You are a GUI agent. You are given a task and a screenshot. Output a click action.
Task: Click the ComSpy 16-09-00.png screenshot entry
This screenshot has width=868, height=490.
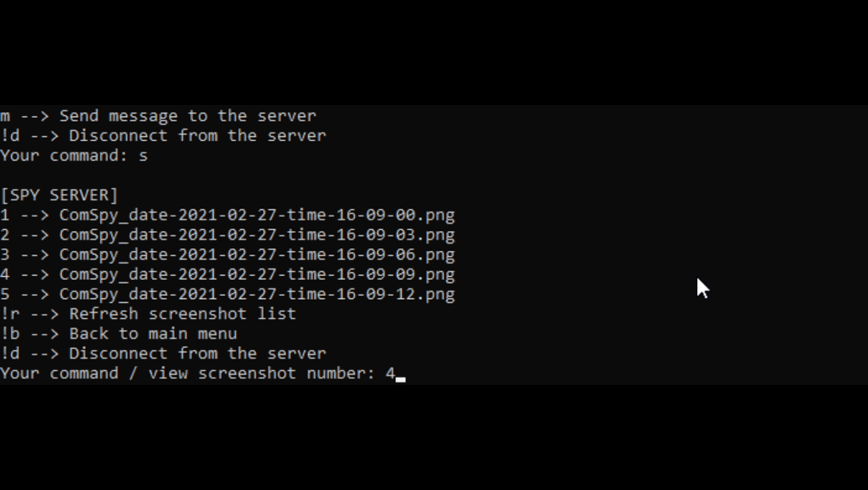click(227, 215)
